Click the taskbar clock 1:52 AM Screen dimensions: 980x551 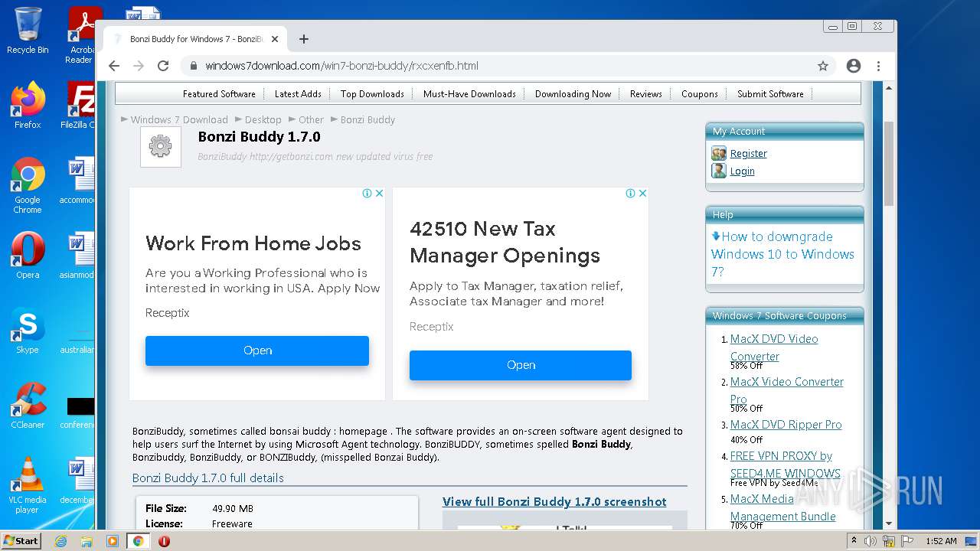pos(940,541)
